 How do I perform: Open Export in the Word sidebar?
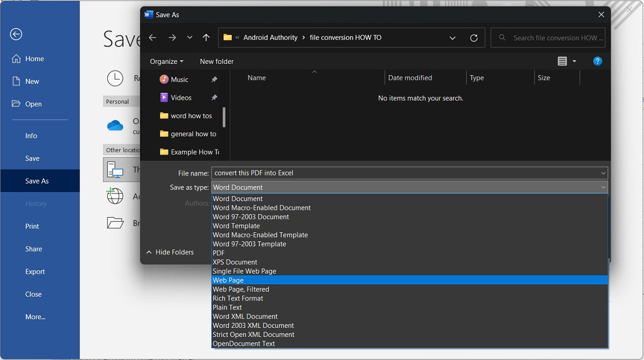click(35, 271)
